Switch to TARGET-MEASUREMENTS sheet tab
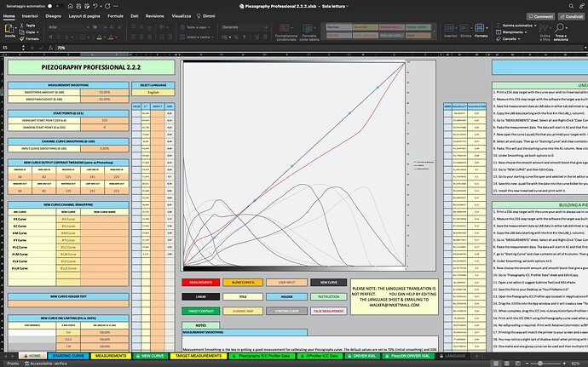The width and height of the screenshot is (588, 367). click(x=199, y=356)
